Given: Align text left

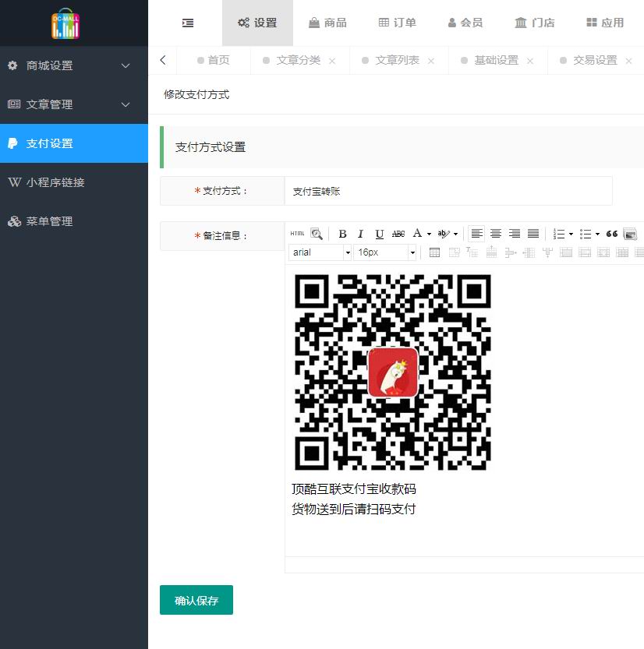Looking at the screenshot, I should tap(476, 234).
